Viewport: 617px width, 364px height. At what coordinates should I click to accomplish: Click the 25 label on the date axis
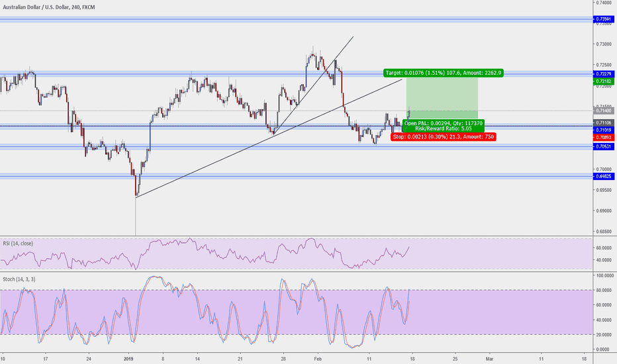455,359
